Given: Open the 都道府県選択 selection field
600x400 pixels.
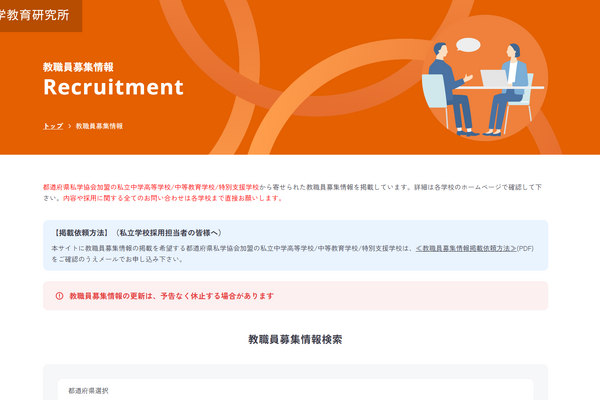Looking at the screenshot, I should (295, 390).
